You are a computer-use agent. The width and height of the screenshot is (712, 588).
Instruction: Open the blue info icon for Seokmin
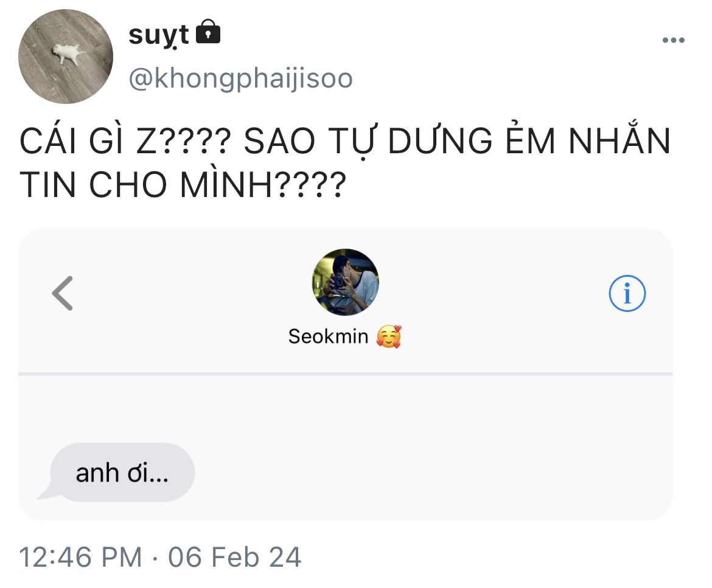[627, 294]
